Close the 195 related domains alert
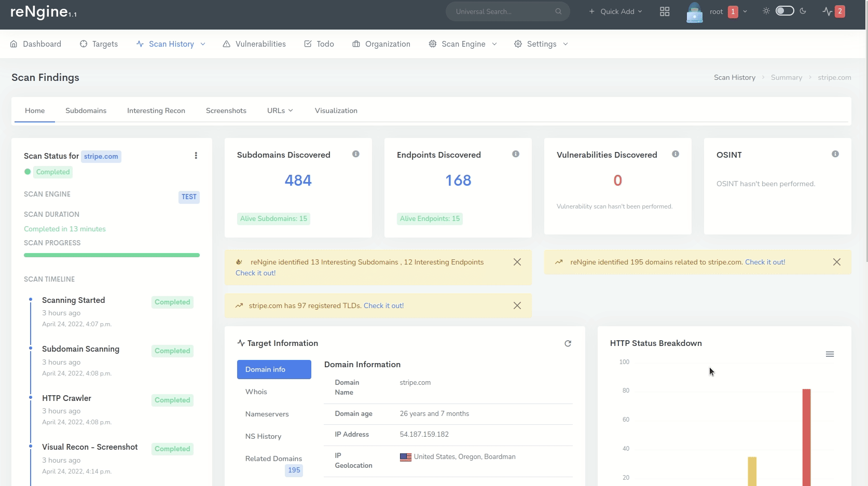 [836, 262]
